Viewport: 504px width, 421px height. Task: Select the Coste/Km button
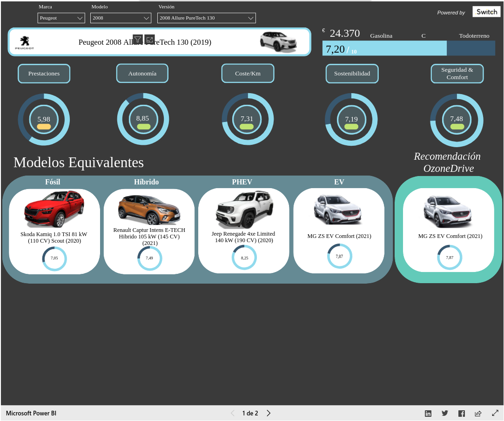pyautogui.click(x=248, y=73)
